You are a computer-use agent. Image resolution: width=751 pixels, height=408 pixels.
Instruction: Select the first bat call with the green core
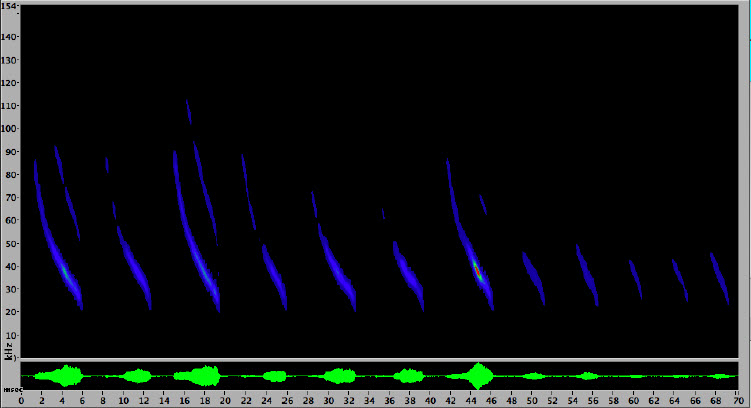[63, 269]
